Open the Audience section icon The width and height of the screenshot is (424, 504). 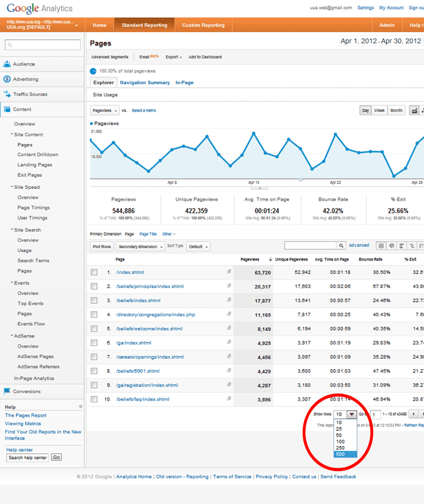[6, 64]
